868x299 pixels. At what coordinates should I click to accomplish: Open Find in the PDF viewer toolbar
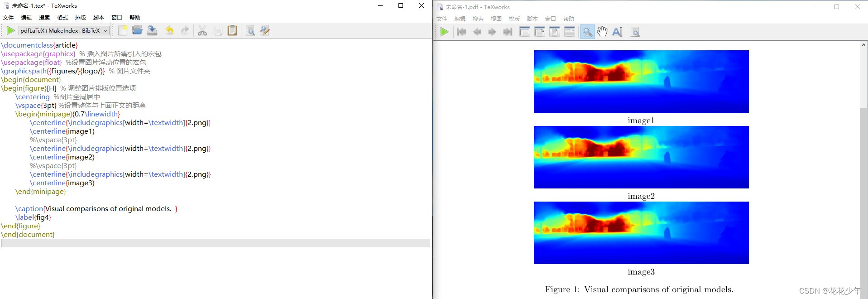point(635,32)
